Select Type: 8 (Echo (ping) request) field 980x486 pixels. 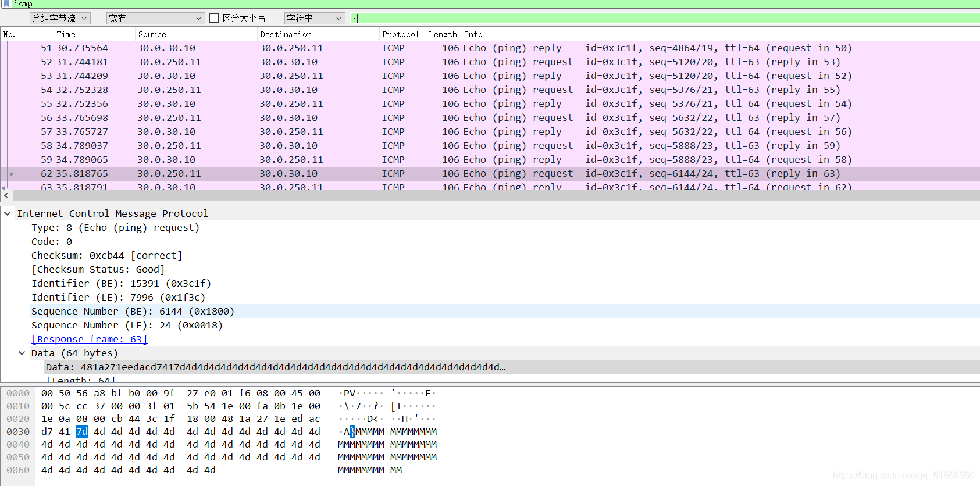(115, 227)
